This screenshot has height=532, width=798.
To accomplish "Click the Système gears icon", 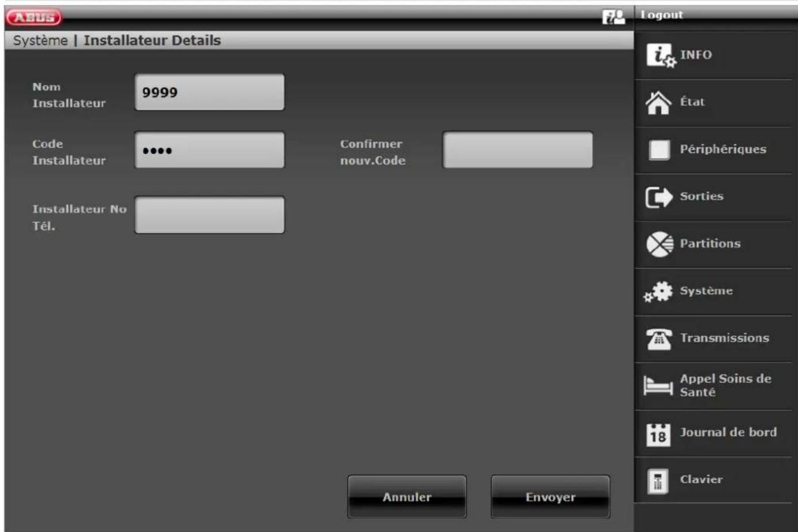I will [x=659, y=292].
